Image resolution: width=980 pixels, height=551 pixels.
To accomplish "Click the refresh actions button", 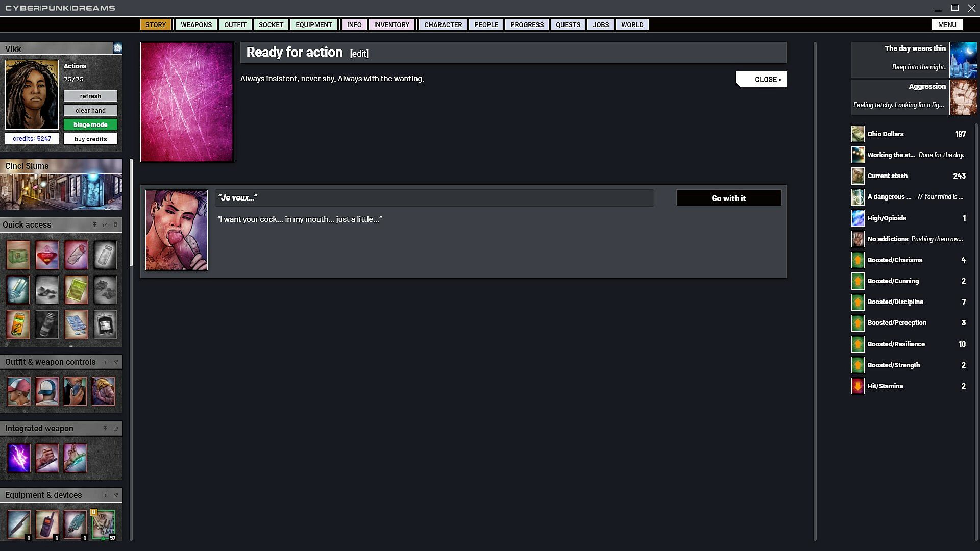I will [90, 96].
